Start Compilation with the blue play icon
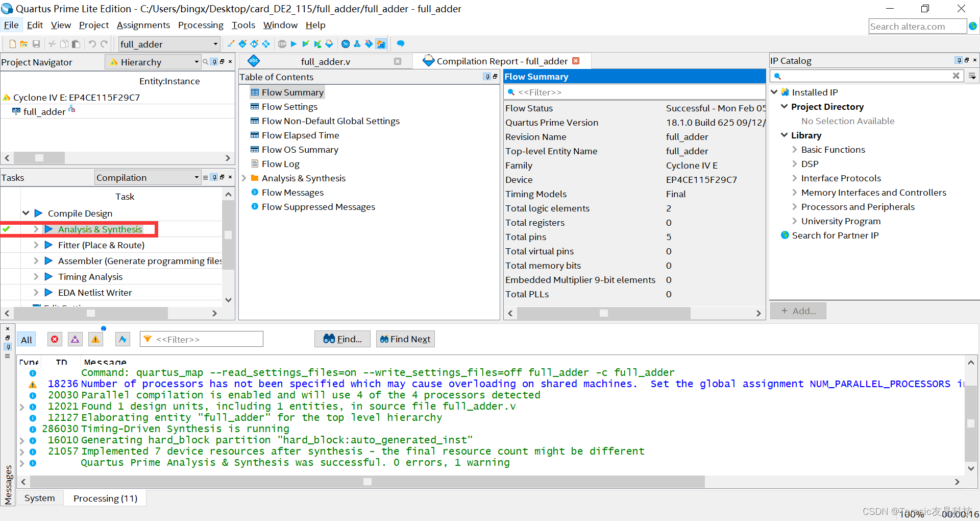 tap(293, 44)
